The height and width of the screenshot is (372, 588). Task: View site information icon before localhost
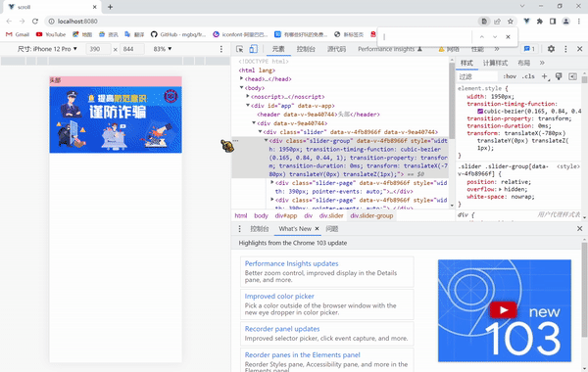(51, 22)
